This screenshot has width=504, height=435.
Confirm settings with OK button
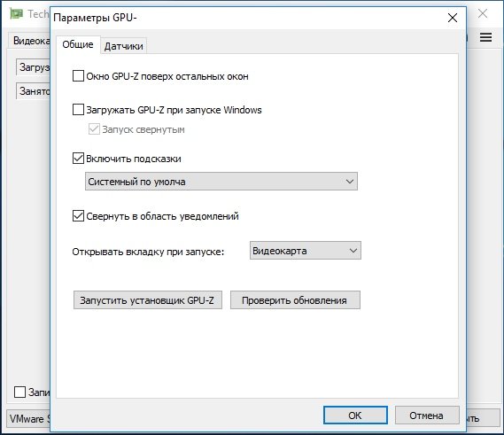(355, 416)
